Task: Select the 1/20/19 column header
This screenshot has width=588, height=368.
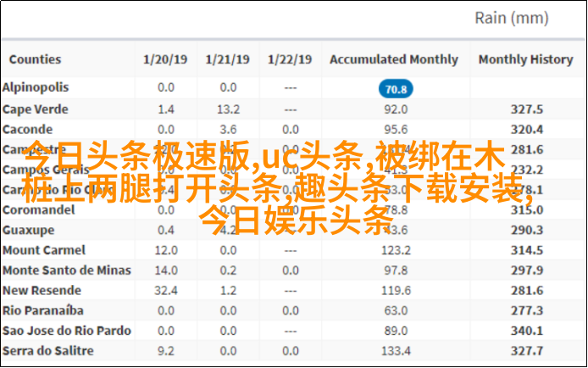Action: click(165, 59)
